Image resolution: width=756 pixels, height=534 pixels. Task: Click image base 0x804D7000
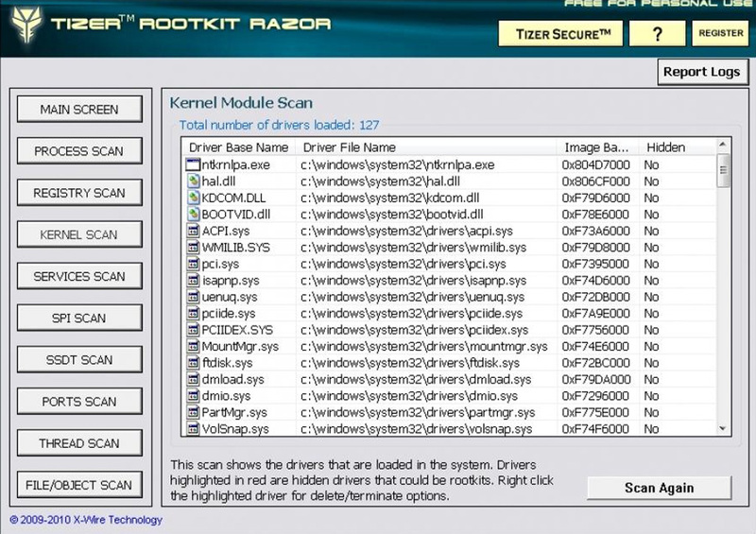coord(595,165)
